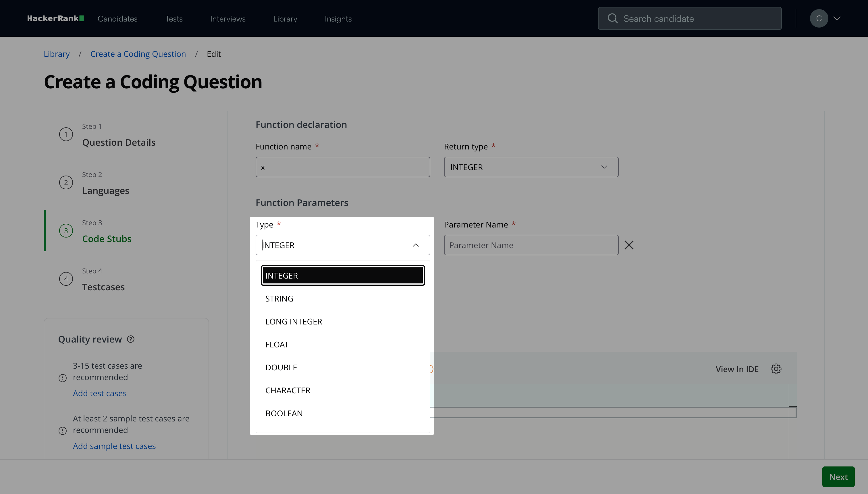
Task: Select STRING from type list
Action: tap(279, 299)
